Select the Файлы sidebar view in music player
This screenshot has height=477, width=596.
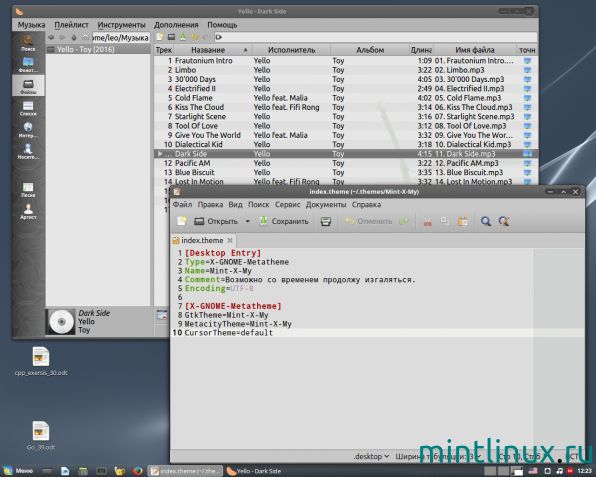point(28,86)
